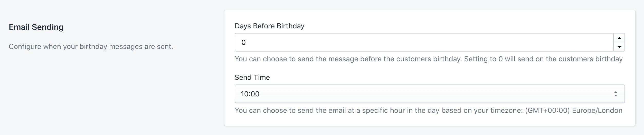The width and height of the screenshot is (644, 135).
Task: Click the Send Time selector arrows icon
Action: pyautogui.click(x=615, y=94)
